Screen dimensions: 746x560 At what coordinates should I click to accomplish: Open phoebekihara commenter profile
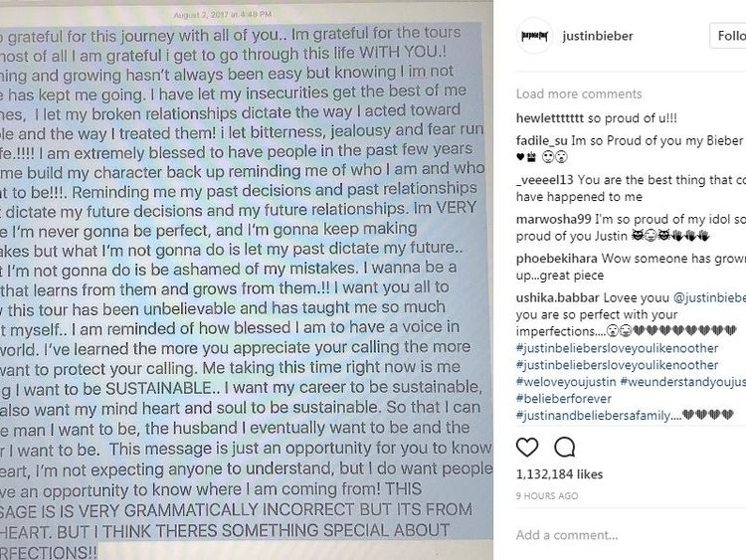tap(557, 259)
